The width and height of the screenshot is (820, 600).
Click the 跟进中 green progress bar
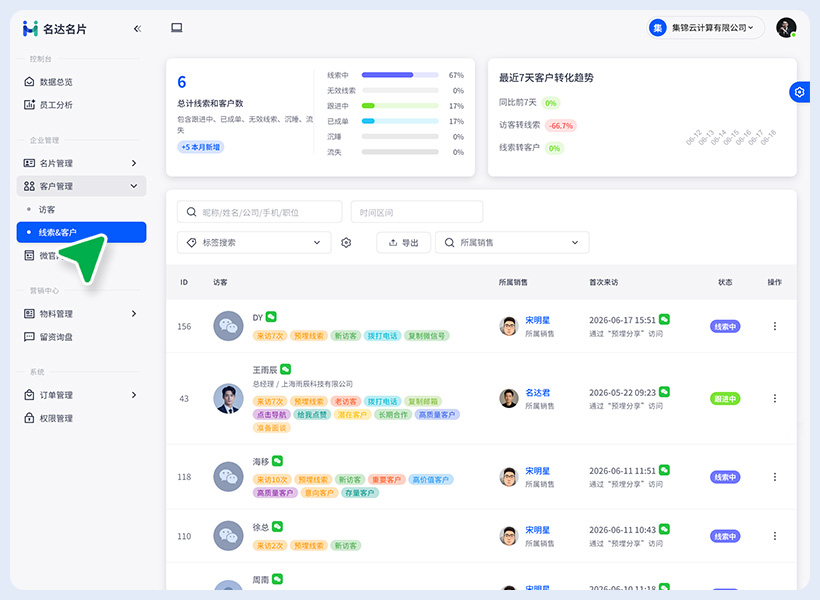400,106
